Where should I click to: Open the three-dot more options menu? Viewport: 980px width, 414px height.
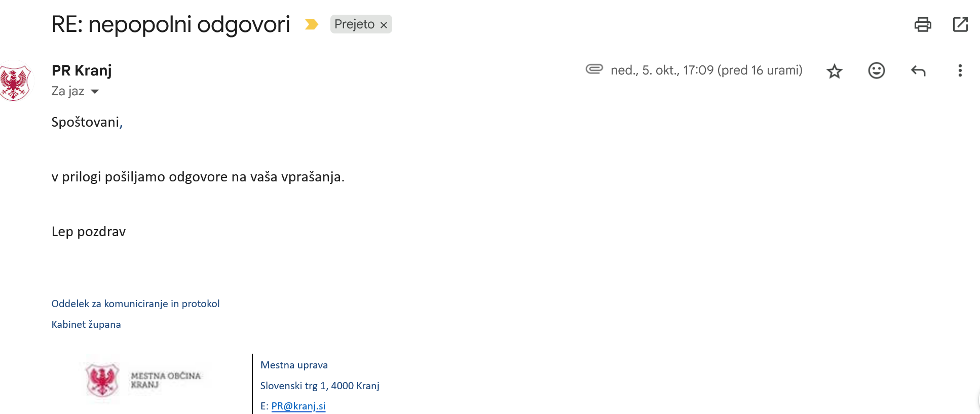tap(960, 70)
